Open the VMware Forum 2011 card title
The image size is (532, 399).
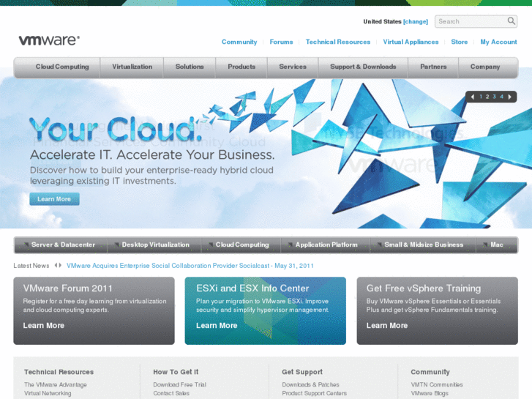pos(67,288)
